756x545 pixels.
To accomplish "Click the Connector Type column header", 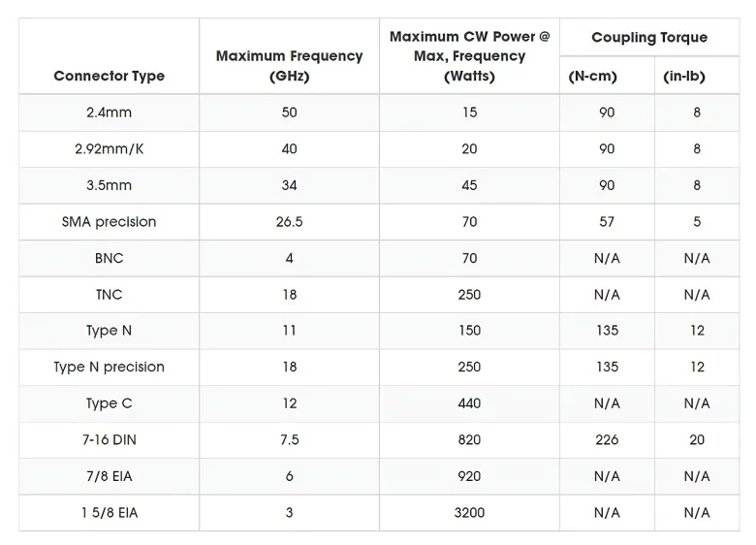I will (109, 76).
